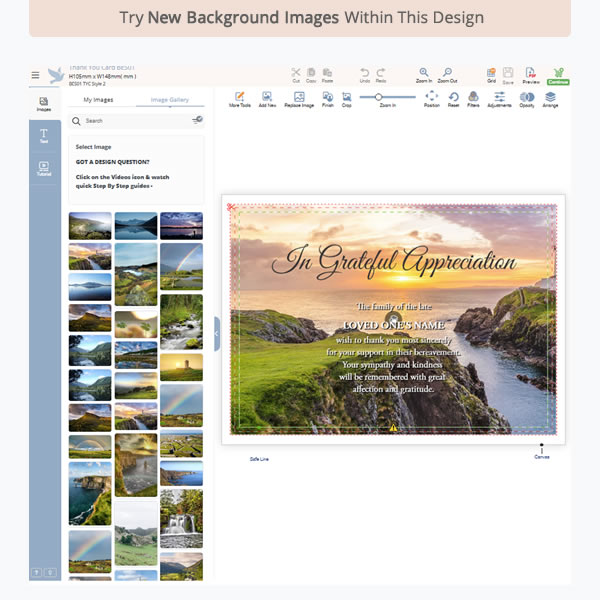Open the Text sidebar panel
The width and height of the screenshot is (600, 600).
(x=44, y=135)
